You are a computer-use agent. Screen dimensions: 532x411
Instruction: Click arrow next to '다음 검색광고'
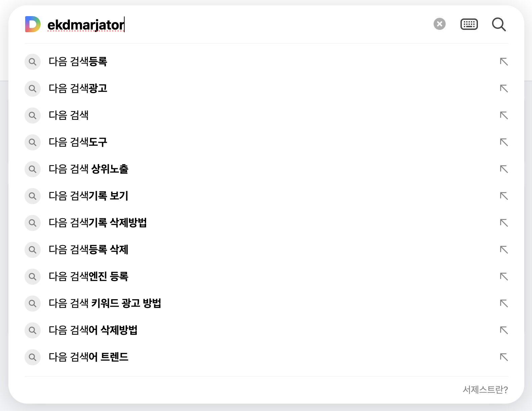click(504, 88)
